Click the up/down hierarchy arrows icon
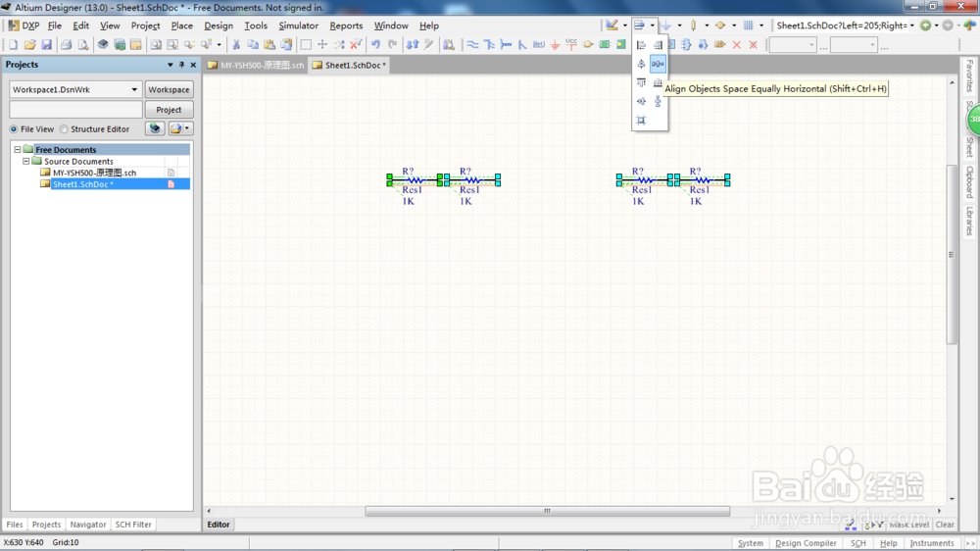The image size is (980, 551). point(413,45)
